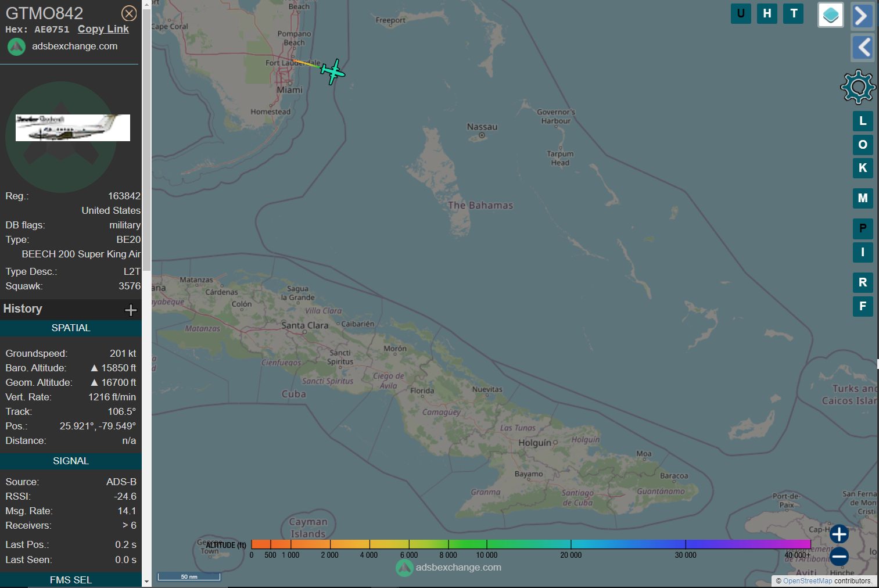Screen dimensions: 879x588
Task: Toggle the U map button
Action: point(741,13)
